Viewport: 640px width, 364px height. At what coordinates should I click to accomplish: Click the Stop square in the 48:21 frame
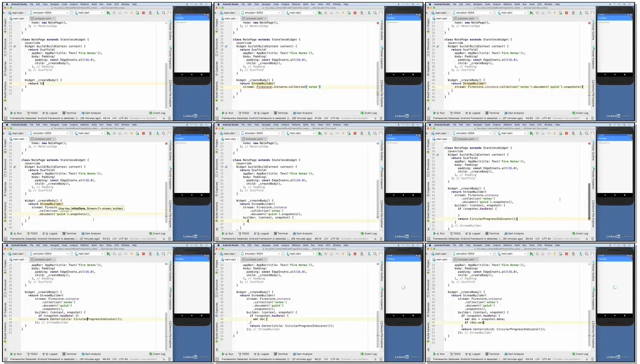(x=355, y=253)
